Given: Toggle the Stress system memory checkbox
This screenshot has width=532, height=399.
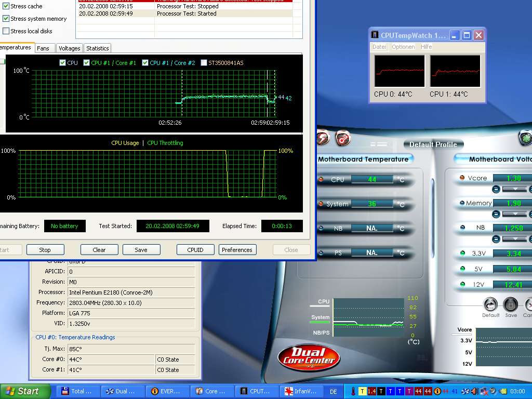Looking at the screenshot, I should click(6, 19).
